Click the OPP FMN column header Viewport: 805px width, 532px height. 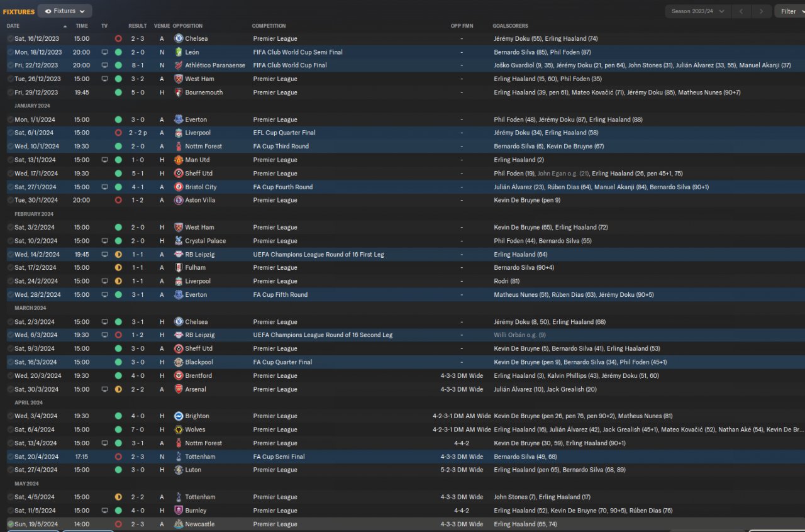[x=462, y=26]
